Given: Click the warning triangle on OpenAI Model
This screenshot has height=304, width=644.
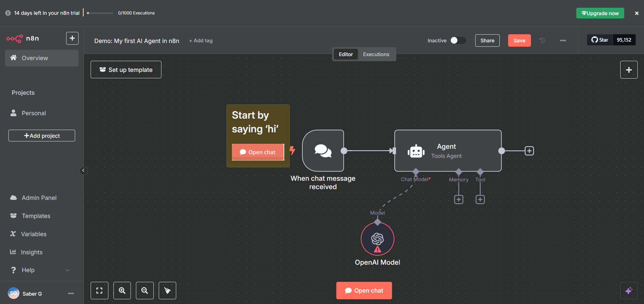Looking at the screenshot, I should 378,249.
